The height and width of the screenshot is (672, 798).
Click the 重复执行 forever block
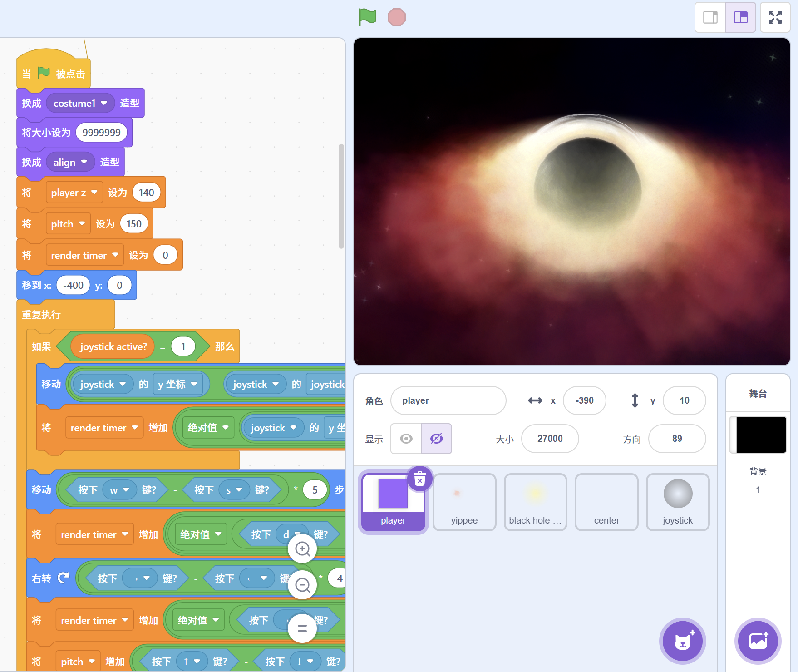[x=41, y=315]
